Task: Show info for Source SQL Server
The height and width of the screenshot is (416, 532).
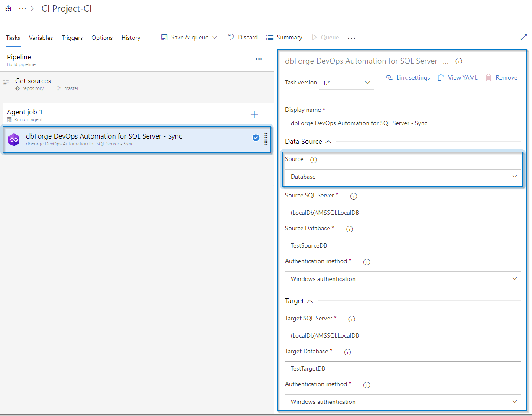Action: [354, 196]
